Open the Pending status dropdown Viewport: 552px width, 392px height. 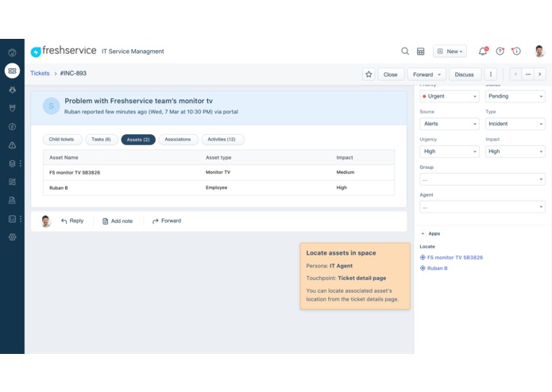[515, 96]
